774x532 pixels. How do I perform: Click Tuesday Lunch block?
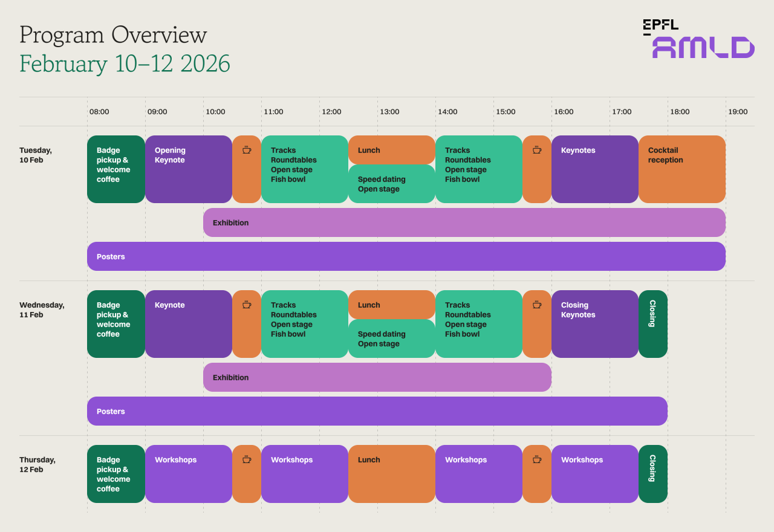click(x=392, y=150)
